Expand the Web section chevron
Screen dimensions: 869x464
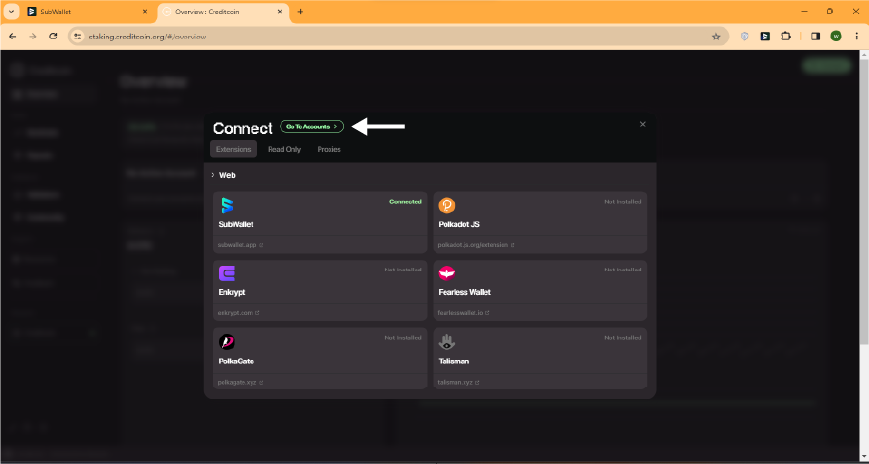[x=213, y=175]
